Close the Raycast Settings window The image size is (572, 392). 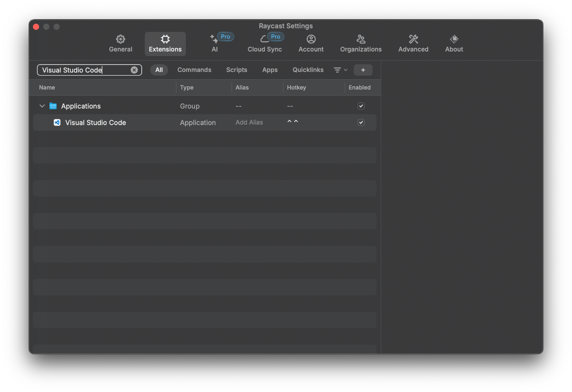[36, 27]
